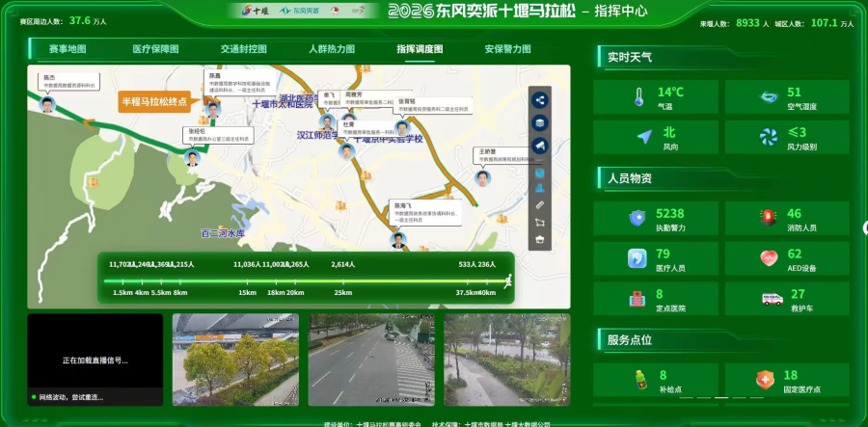
Task: Click 陈杰 staff avatar on the map
Action: point(48,104)
